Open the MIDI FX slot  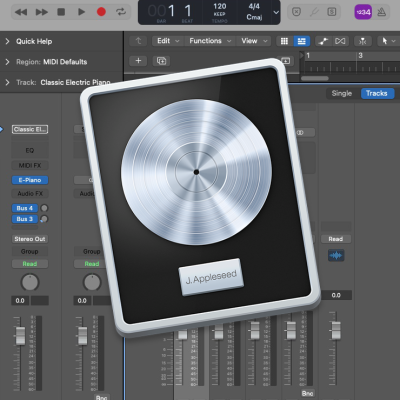tap(30, 165)
